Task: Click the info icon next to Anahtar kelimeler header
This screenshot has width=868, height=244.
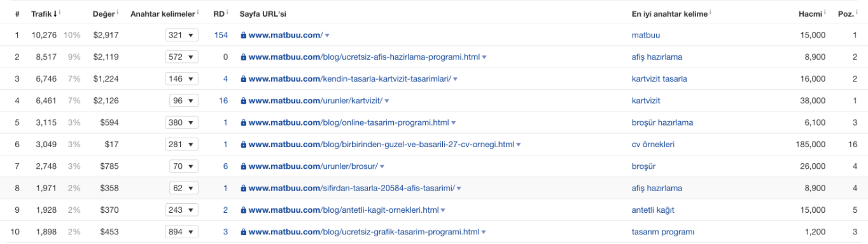Action: [198, 12]
